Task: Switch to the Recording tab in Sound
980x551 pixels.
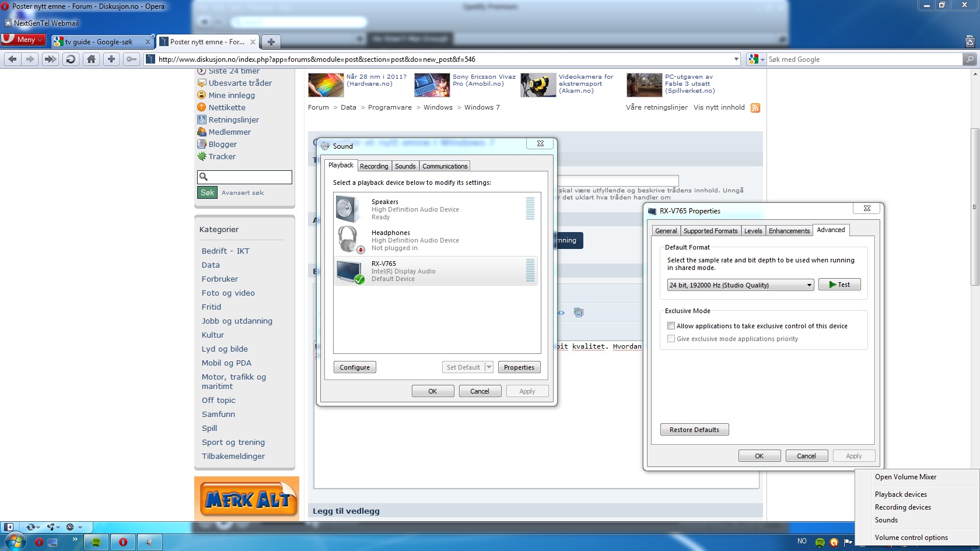Action: [x=374, y=166]
